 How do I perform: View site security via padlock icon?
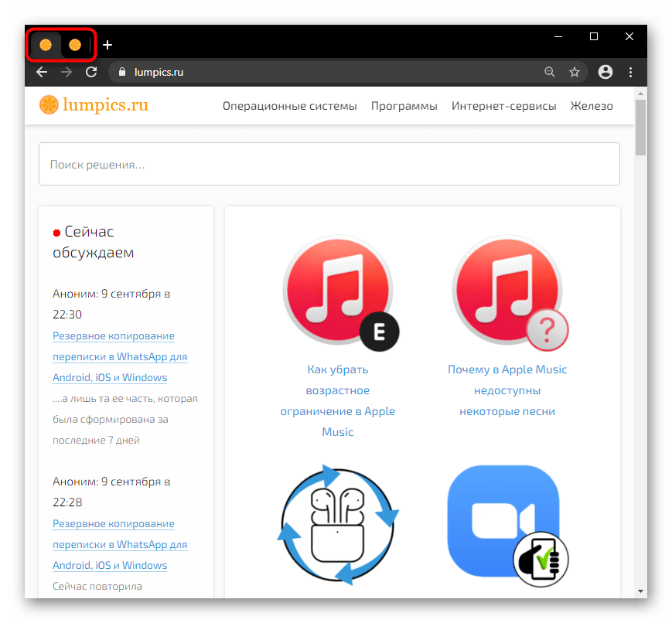(122, 72)
